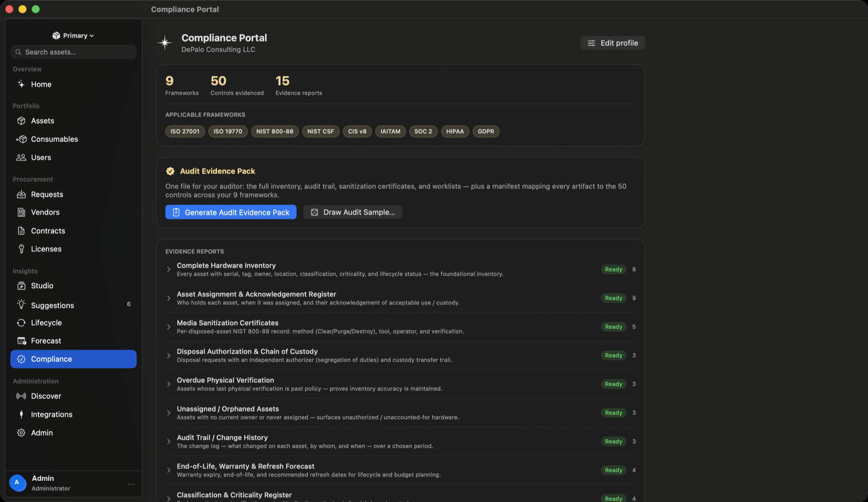Click into the Search assets field
868x502 pixels.
pyautogui.click(x=73, y=52)
